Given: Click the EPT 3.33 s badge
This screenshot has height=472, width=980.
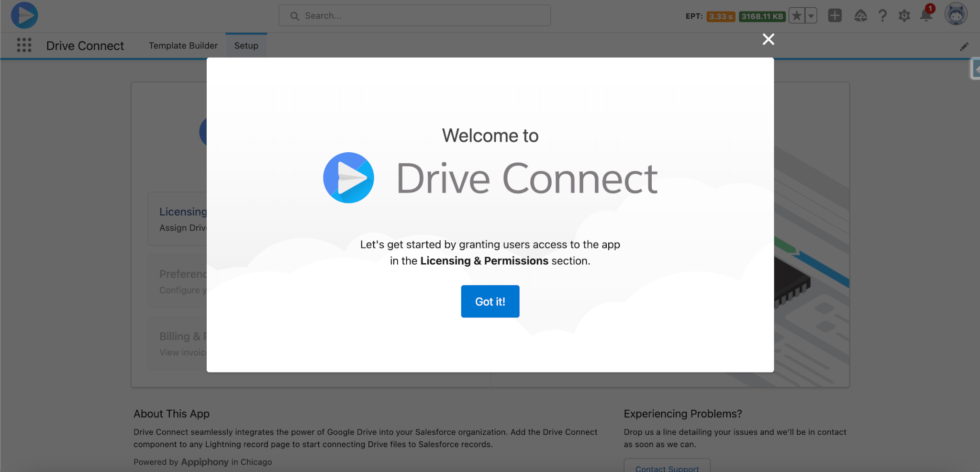Looking at the screenshot, I should click(x=721, y=16).
